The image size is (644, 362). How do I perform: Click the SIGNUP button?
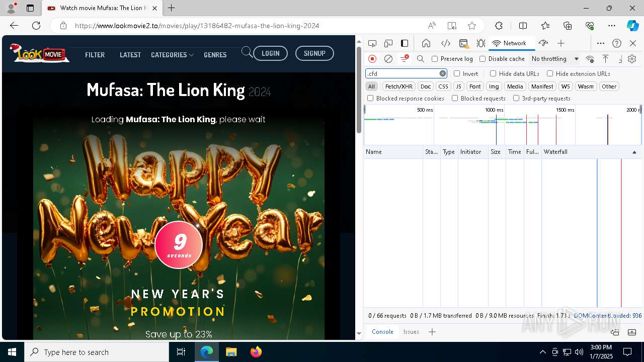(314, 53)
